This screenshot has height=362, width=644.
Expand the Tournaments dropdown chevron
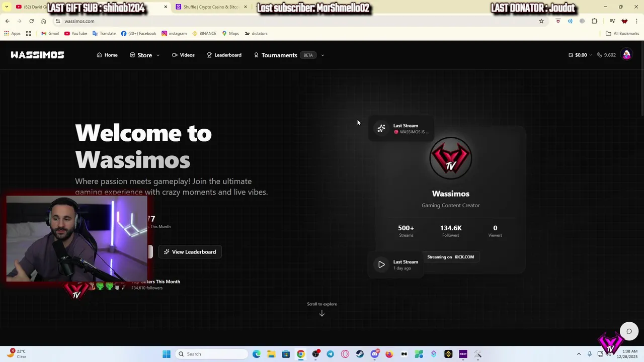[323, 55]
